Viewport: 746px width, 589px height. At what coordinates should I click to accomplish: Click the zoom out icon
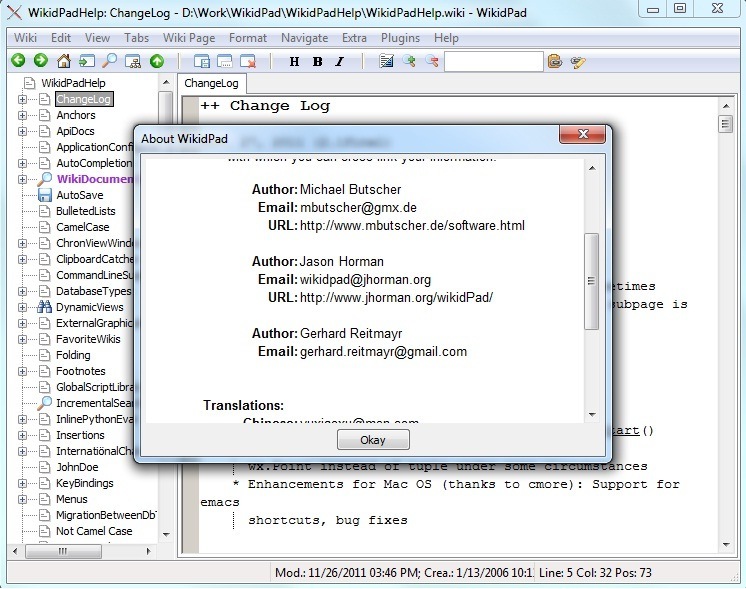coord(432,61)
